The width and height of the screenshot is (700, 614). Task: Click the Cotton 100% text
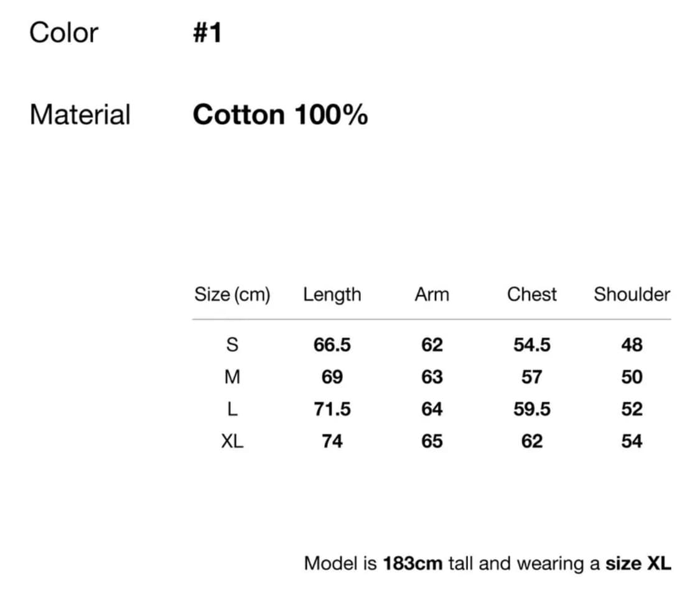tap(280, 114)
